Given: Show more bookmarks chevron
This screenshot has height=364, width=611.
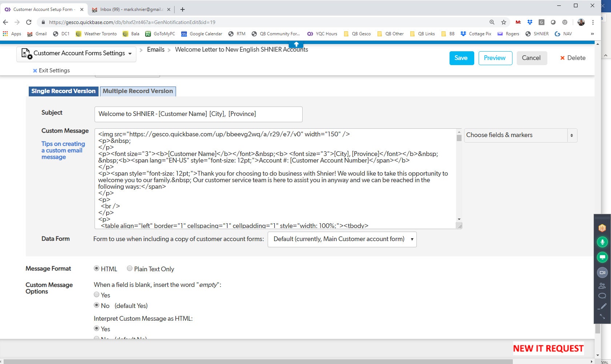Looking at the screenshot, I should point(592,34).
